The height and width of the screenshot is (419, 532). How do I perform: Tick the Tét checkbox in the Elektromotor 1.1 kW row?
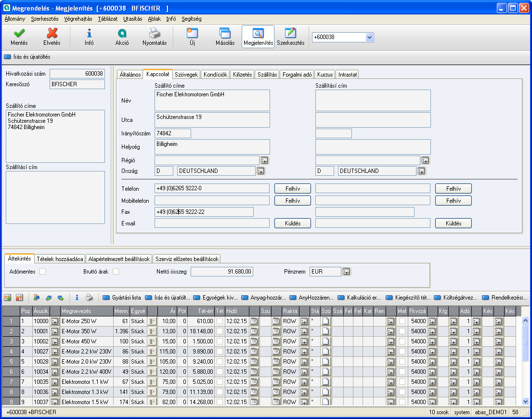[220, 382]
